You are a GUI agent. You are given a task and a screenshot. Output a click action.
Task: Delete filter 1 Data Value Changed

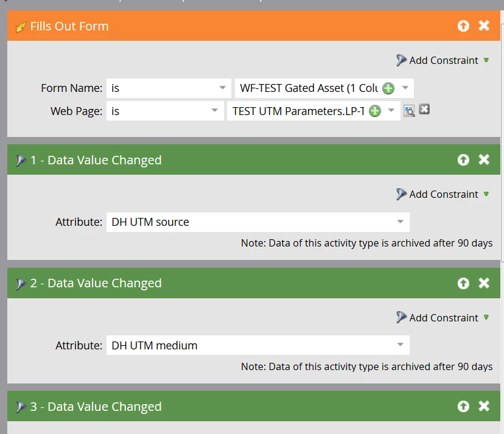[484, 159]
